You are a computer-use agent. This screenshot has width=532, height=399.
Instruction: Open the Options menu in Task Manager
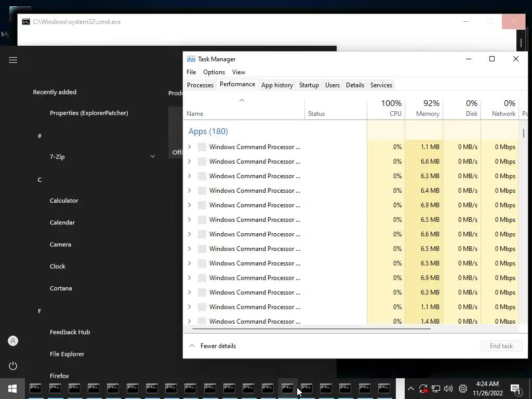point(214,72)
